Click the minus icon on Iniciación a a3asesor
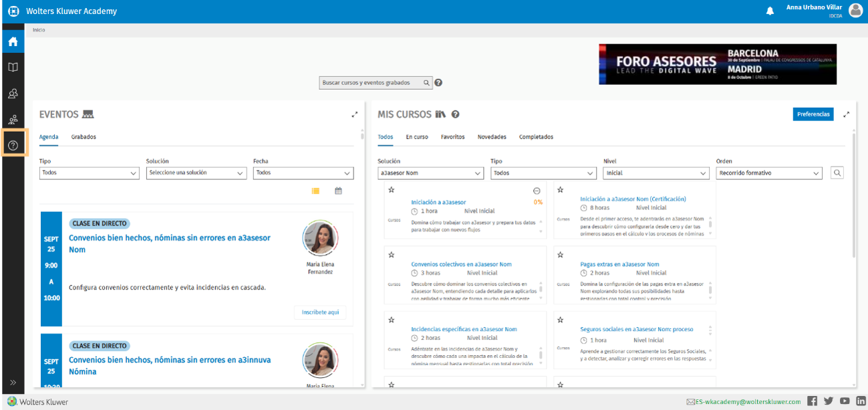This screenshot has height=410, width=868. point(537,191)
